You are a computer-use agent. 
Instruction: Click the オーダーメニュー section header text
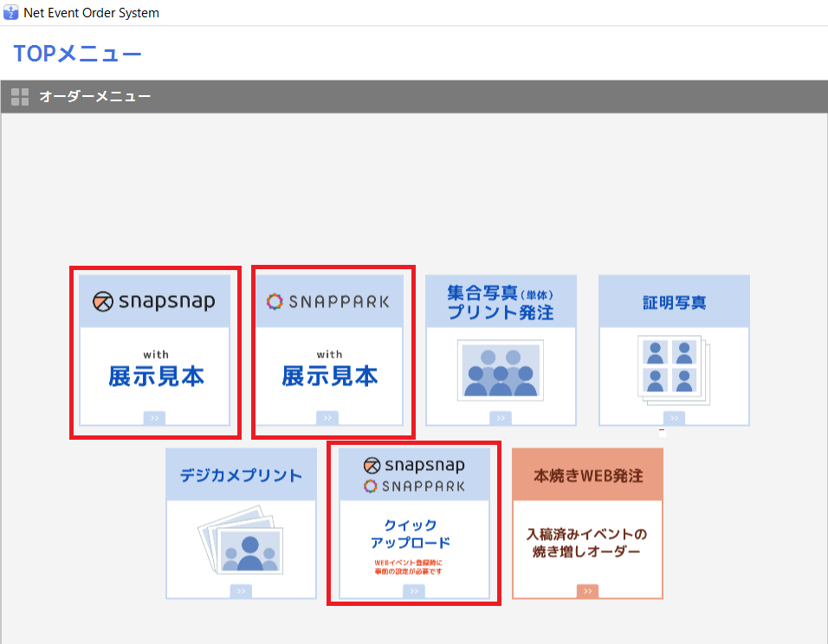pyautogui.click(x=95, y=97)
